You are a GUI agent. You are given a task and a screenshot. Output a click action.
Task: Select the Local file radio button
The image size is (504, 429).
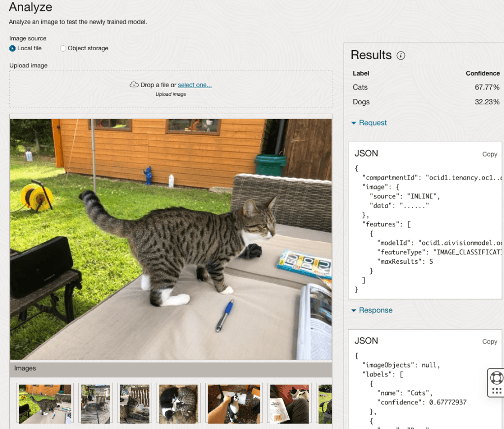tap(13, 48)
